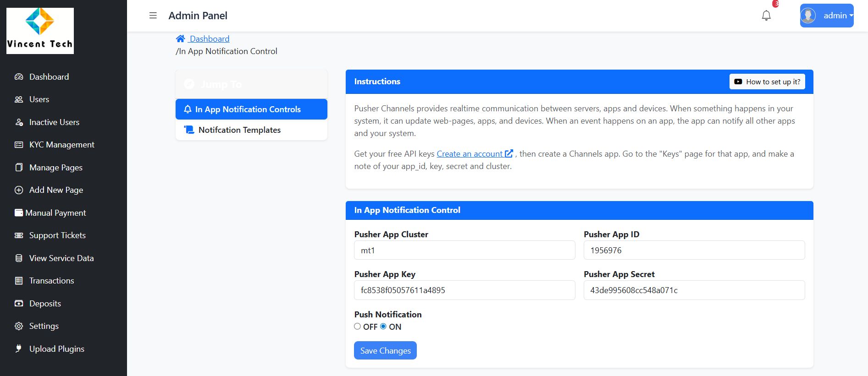Open the Notifcation Templates tab
868x376 pixels.
239,130
